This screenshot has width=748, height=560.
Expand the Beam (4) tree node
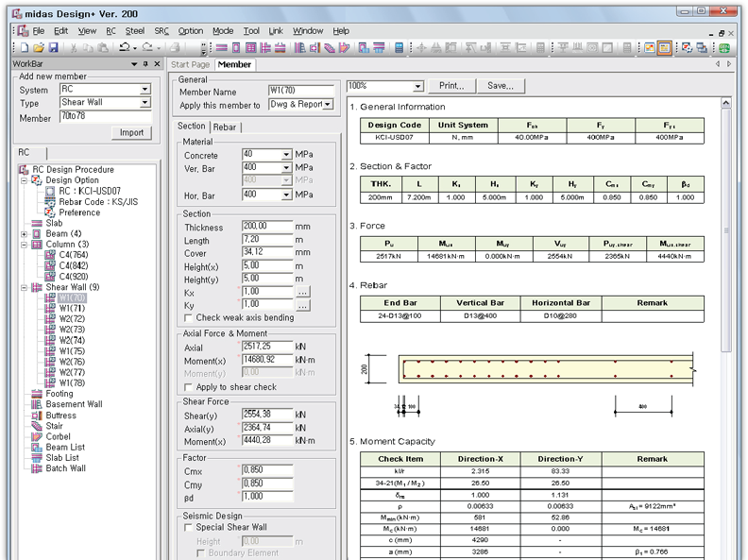[x=24, y=234]
